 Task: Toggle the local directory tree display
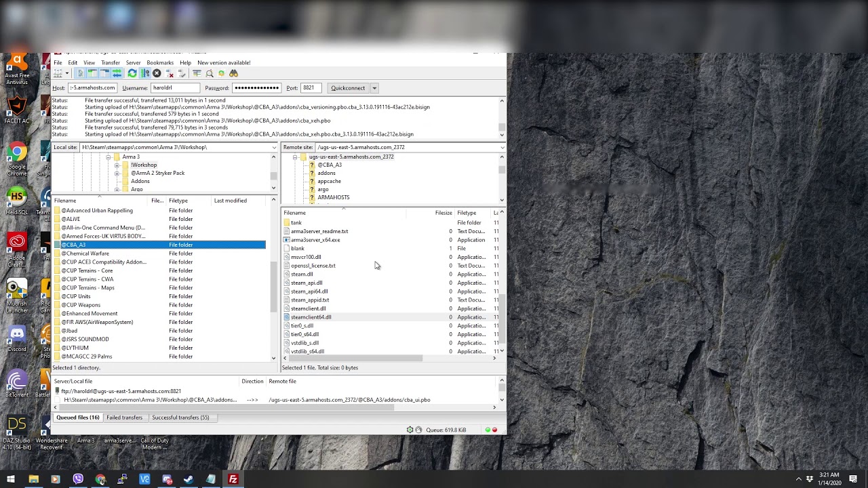point(92,73)
